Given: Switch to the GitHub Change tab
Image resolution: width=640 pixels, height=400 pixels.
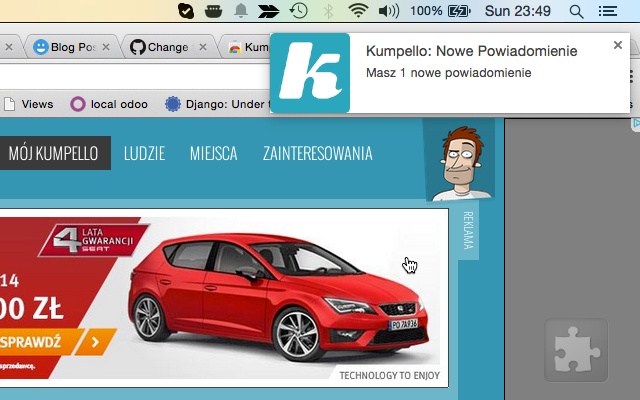Looking at the screenshot, I should 168,47.
